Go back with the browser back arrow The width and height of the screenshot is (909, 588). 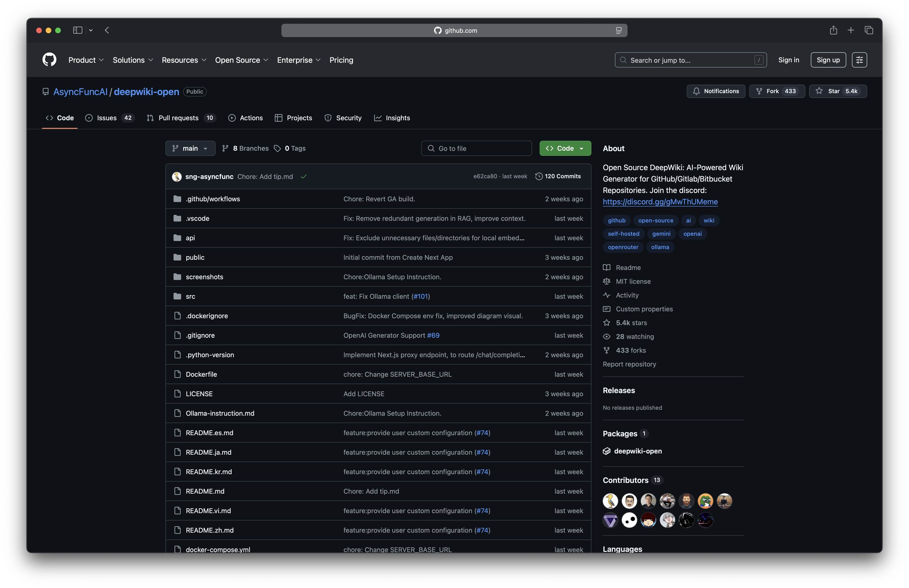[107, 30]
